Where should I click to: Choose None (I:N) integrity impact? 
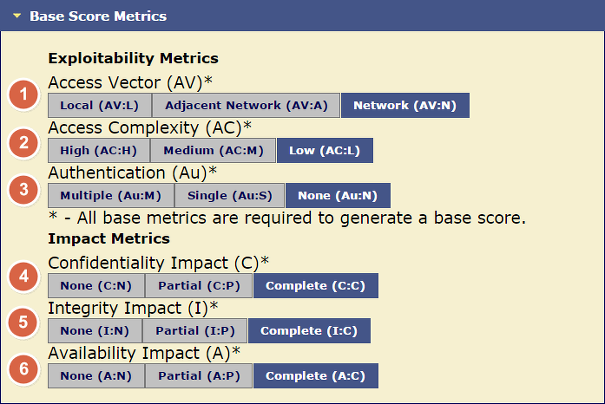pos(95,331)
